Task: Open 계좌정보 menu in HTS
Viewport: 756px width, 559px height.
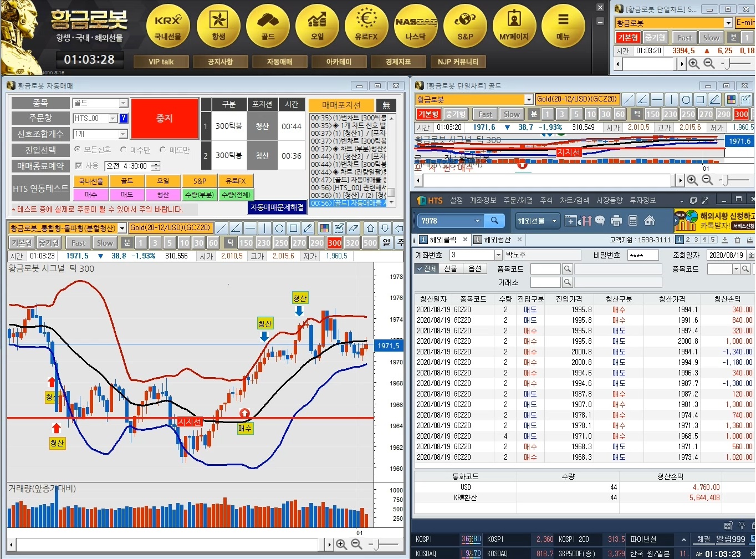Action: point(483,200)
